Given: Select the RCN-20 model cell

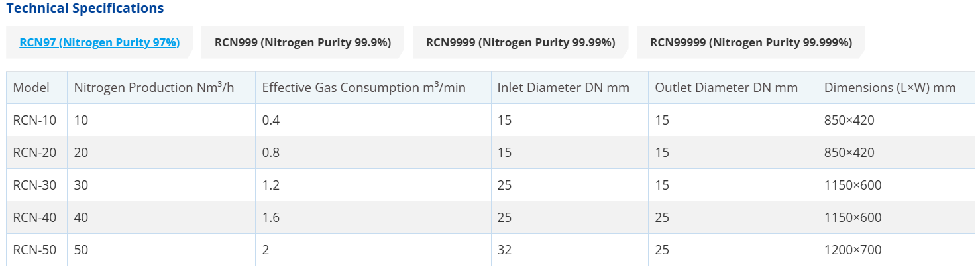Looking at the screenshot, I should coord(34,152).
